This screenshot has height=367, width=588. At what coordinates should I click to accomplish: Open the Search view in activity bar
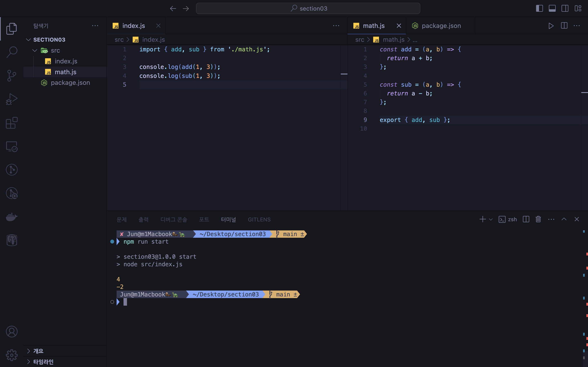point(12,52)
